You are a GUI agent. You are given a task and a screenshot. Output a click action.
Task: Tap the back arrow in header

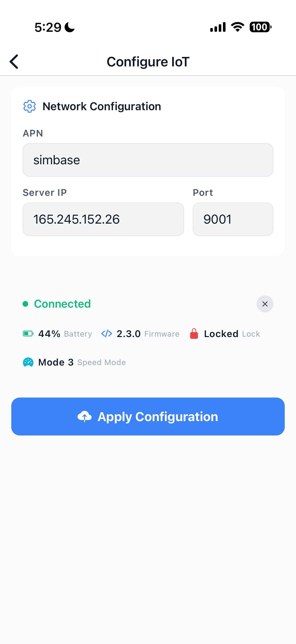point(14,61)
